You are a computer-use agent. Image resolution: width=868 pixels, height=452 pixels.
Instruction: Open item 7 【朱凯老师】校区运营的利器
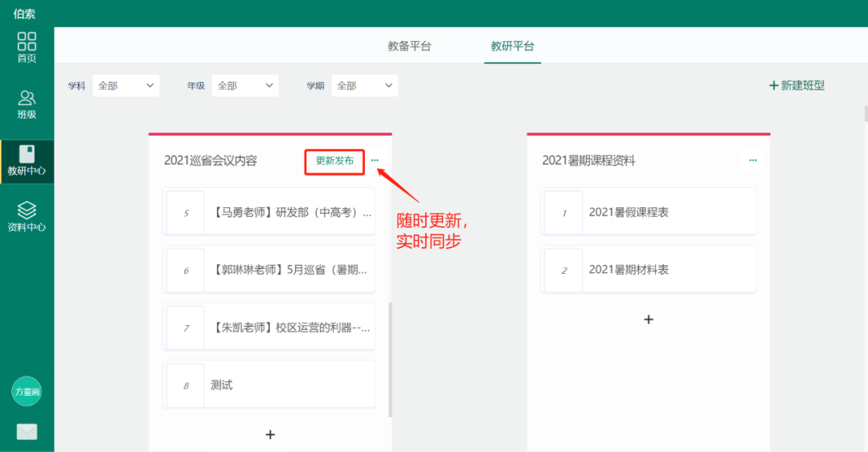pyautogui.click(x=269, y=328)
